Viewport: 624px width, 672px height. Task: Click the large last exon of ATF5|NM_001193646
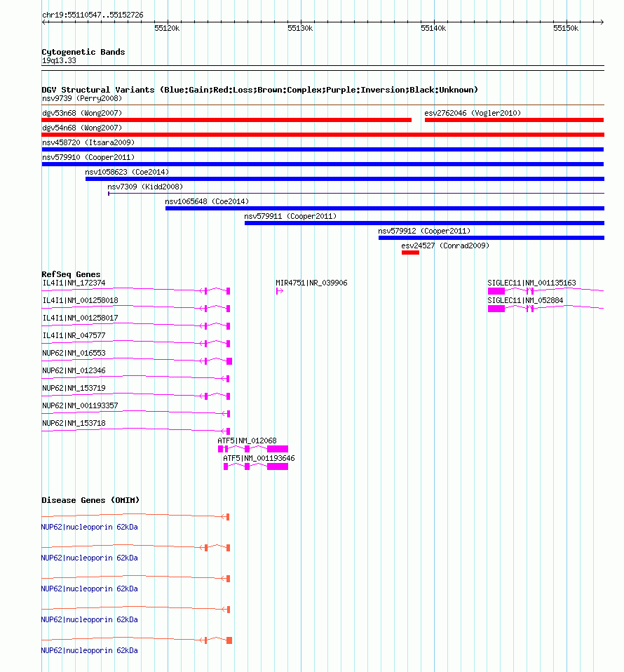278,466
